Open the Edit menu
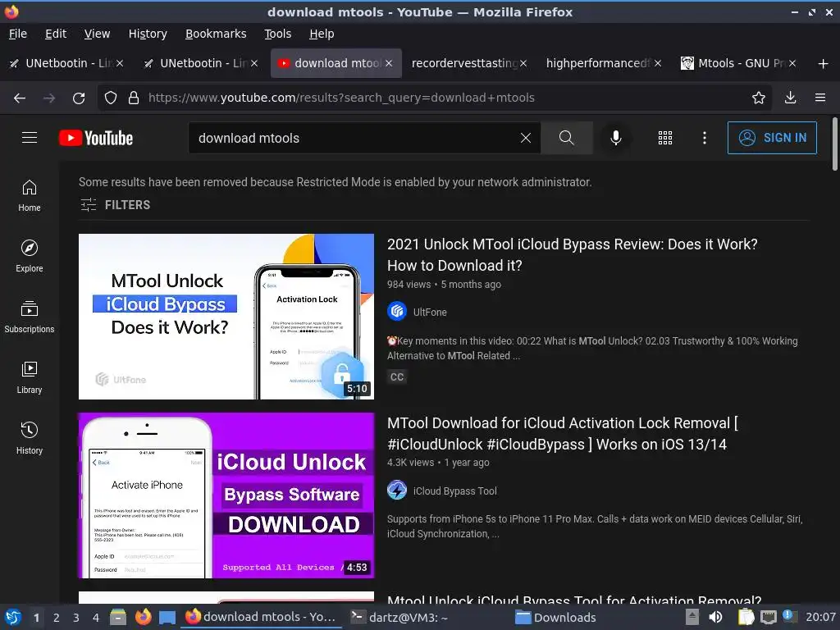Image resolution: width=840 pixels, height=630 pixels. pyautogui.click(x=56, y=34)
